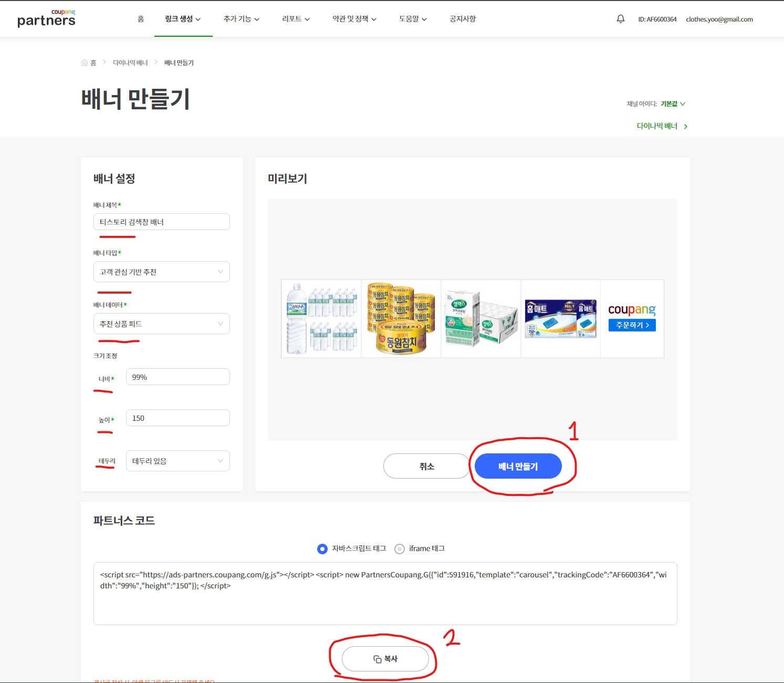This screenshot has height=683, width=784.
Task: Click the Coupang Partners logo
Action: [x=46, y=18]
